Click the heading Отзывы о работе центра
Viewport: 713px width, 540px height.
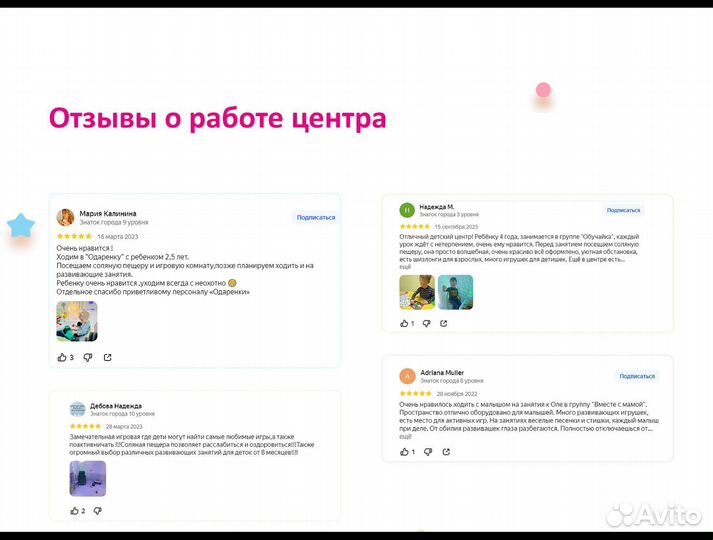(217, 118)
